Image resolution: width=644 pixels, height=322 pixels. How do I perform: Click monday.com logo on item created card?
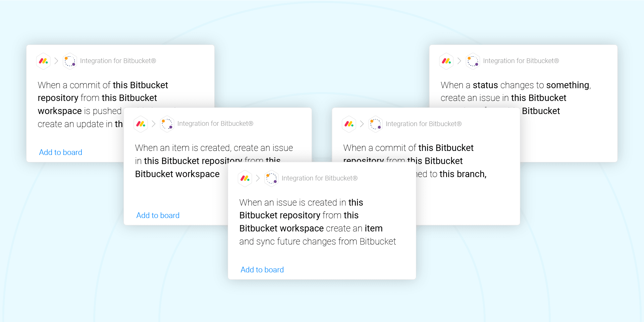point(141,124)
